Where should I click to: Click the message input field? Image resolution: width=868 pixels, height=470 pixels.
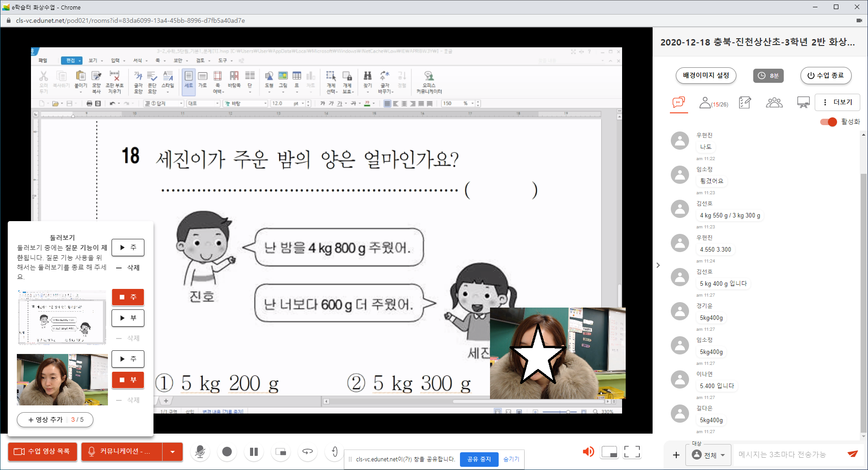pos(790,455)
